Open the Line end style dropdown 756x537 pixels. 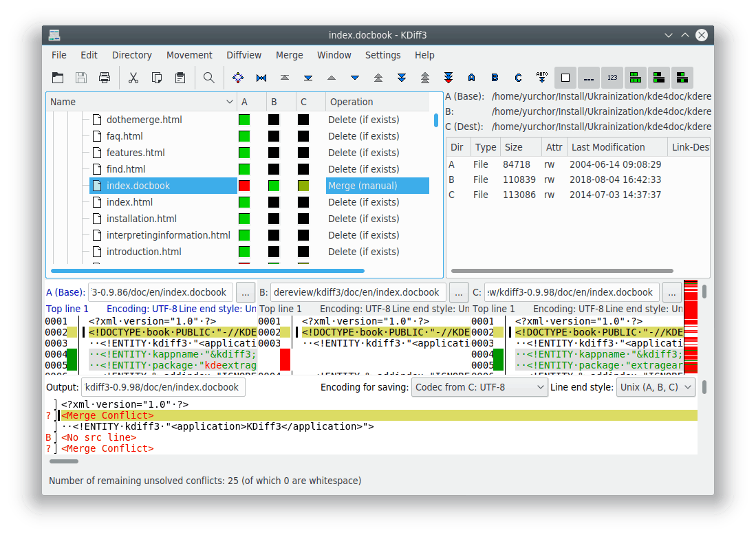(x=656, y=387)
